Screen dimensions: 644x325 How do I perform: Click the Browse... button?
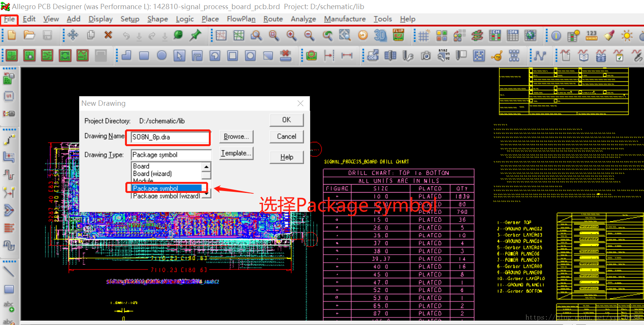pos(236,137)
